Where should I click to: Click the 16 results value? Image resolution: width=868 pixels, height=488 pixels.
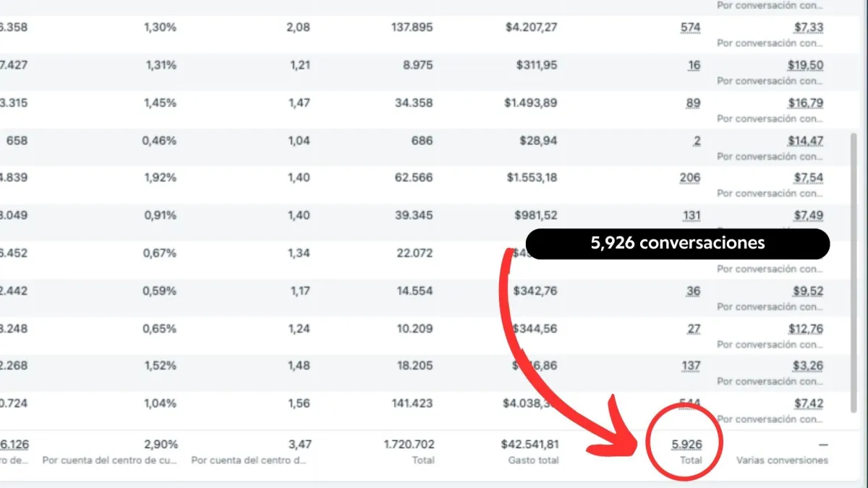[694, 65]
